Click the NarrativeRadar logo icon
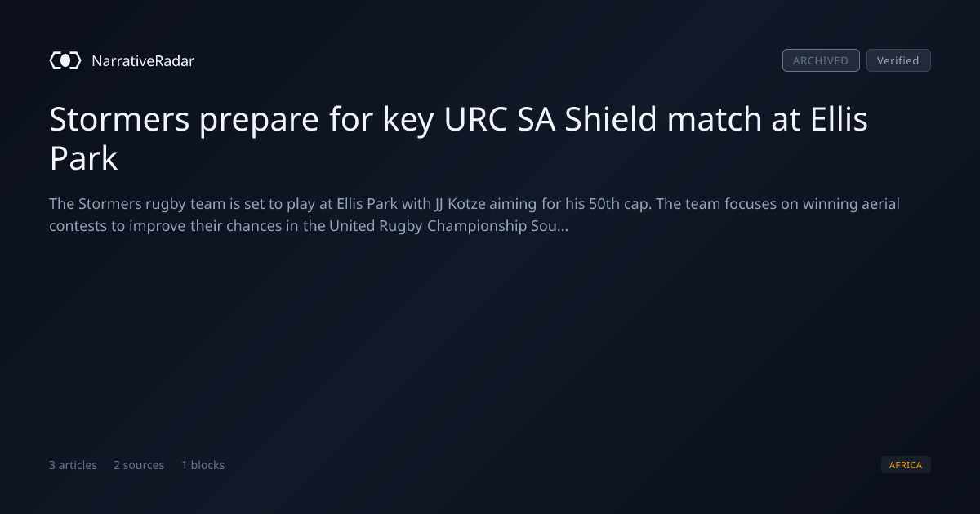 [x=65, y=60]
